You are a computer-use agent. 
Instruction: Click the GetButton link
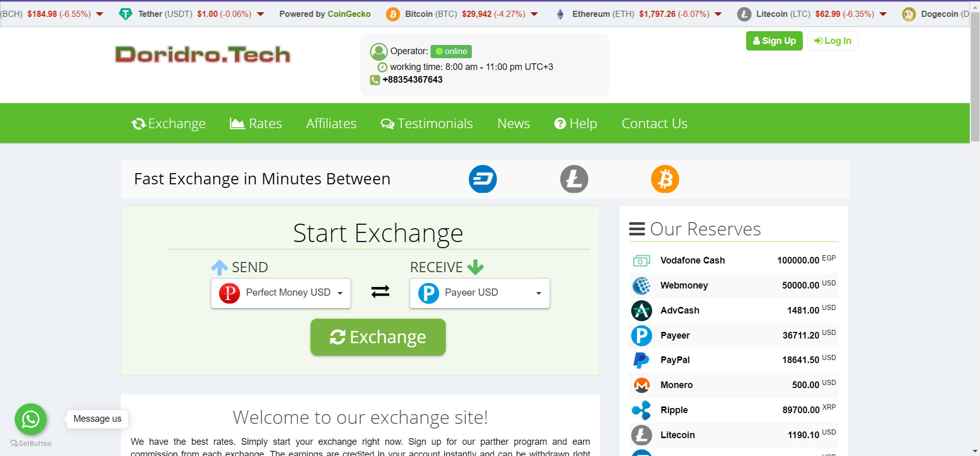click(31, 443)
